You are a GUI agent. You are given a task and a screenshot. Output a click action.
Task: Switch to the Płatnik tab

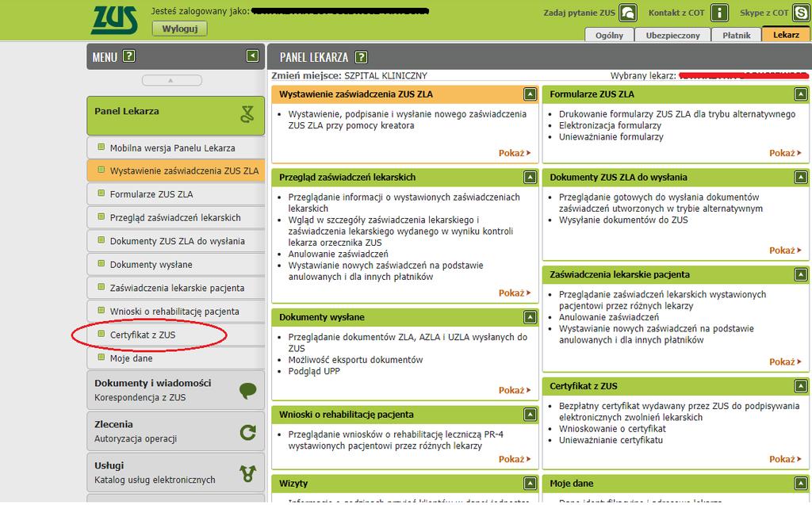click(x=737, y=35)
